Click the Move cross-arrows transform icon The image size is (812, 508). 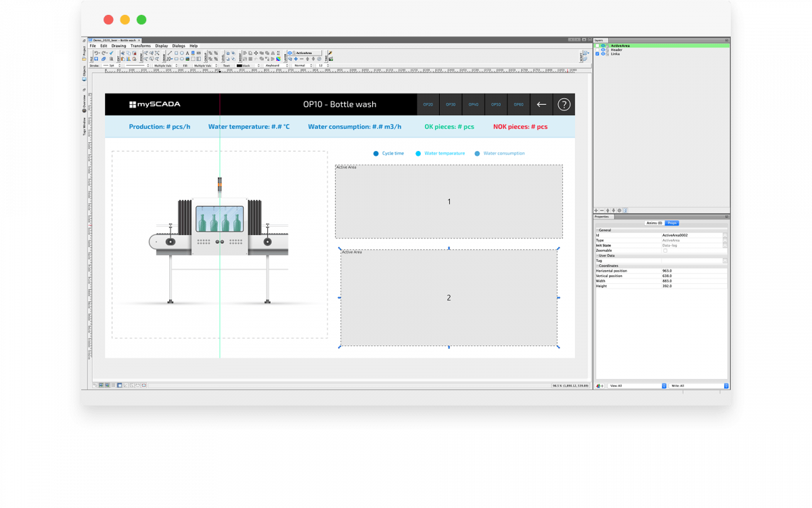256,53
